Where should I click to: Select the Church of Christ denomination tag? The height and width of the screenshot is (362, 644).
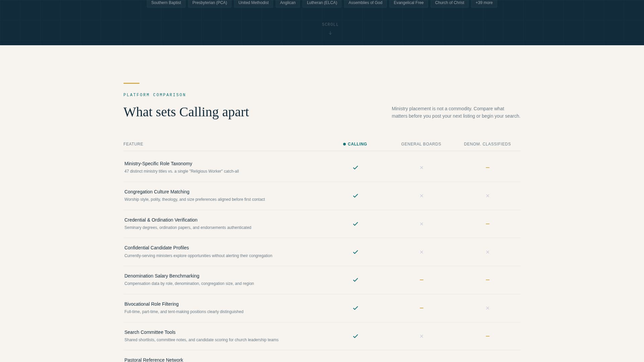click(449, 3)
